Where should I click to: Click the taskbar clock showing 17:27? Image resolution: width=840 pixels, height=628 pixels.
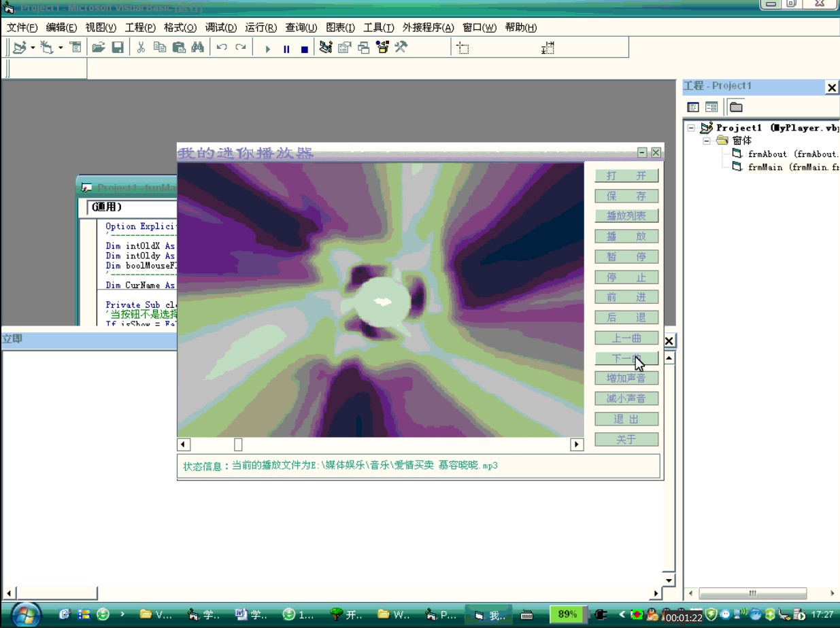click(x=822, y=614)
